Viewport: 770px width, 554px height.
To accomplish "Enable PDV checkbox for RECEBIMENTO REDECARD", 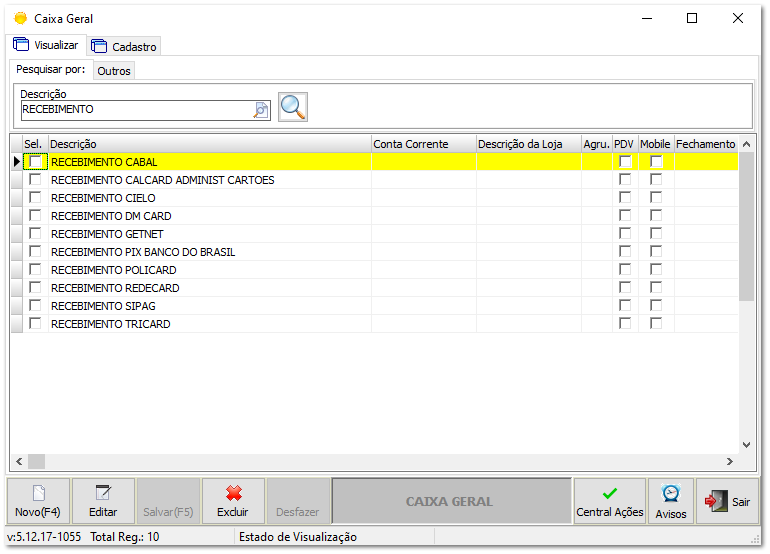I will (625, 287).
